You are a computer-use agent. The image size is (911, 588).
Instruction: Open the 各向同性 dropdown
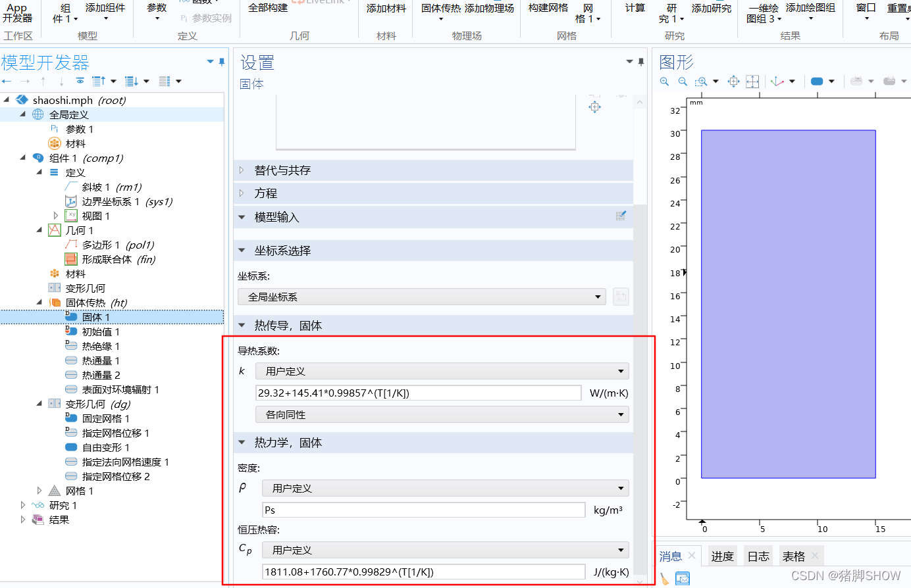click(442, 415)
